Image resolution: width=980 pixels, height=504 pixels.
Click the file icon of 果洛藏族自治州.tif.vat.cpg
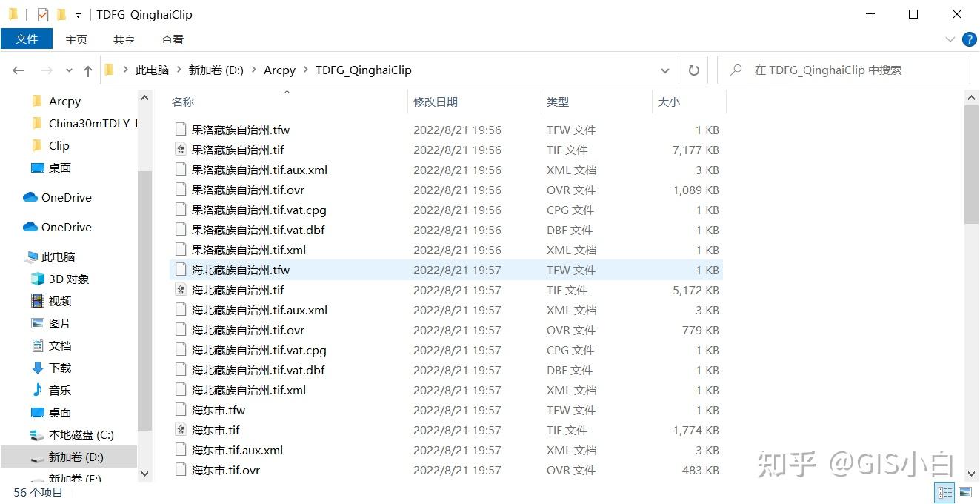pos(180,210)
